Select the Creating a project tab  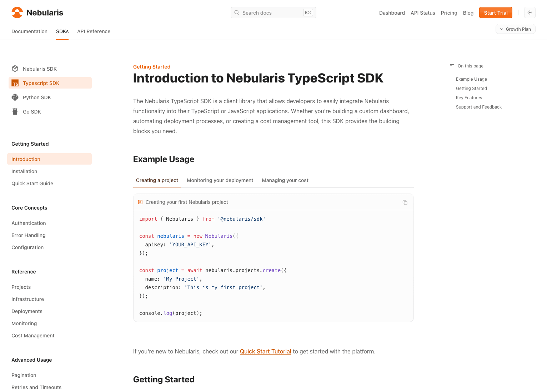point(157,180)
